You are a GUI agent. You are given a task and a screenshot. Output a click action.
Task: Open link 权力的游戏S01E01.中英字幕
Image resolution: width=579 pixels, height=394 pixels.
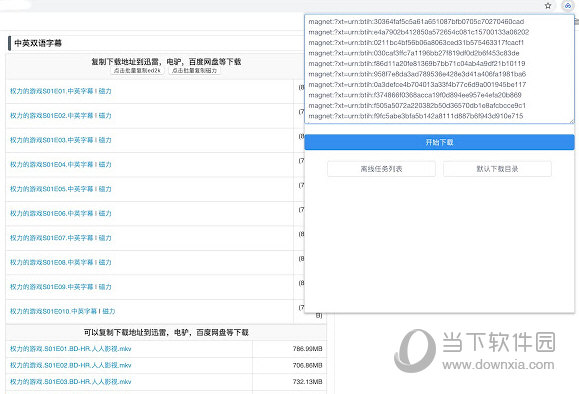click(x=51, y=91)
